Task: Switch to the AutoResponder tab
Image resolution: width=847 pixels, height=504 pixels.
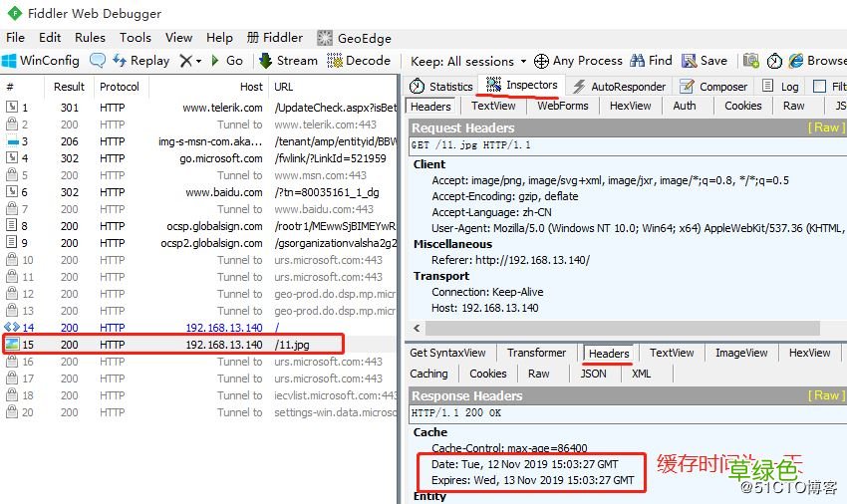Action: (620, 87)
